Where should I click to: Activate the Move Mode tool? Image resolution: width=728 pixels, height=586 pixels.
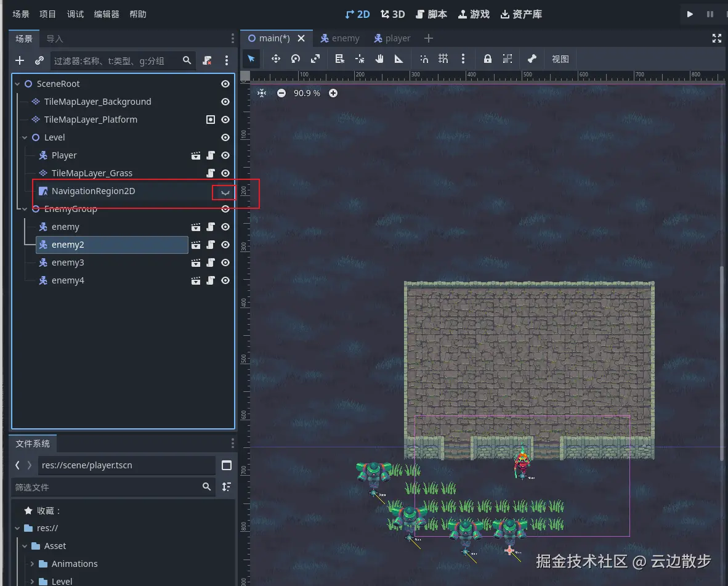pos(276,59)
